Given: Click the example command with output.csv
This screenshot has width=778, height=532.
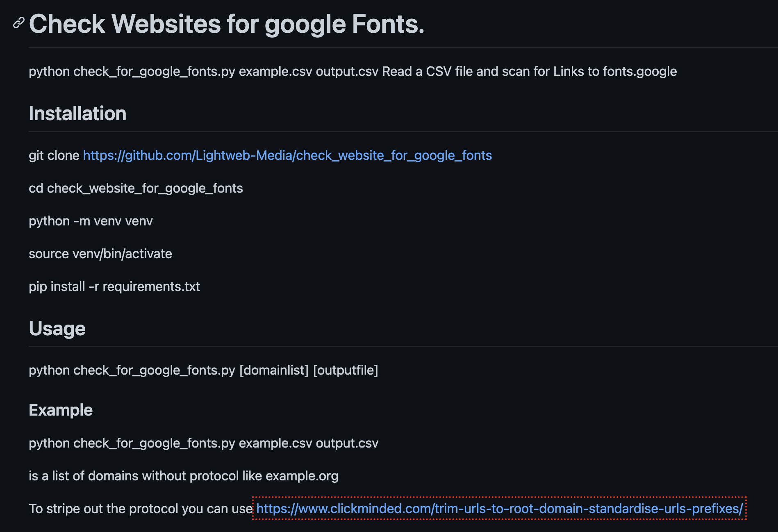Looking at the screenshot, I should coord(203,443).
